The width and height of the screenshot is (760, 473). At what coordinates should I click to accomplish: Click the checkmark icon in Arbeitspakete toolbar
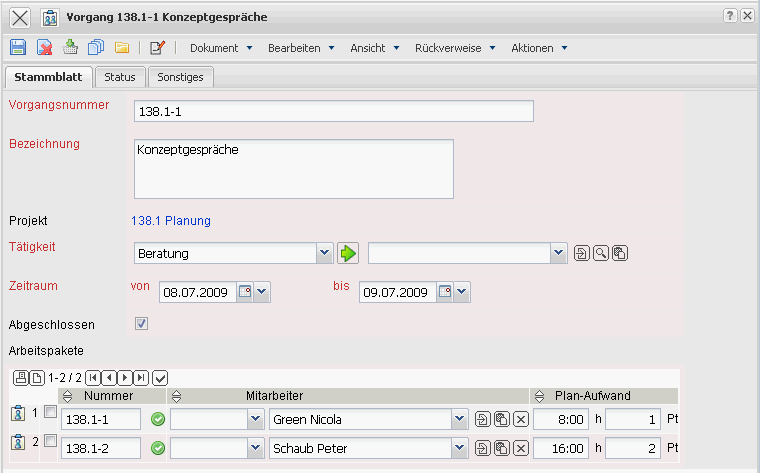coord(160,378)
